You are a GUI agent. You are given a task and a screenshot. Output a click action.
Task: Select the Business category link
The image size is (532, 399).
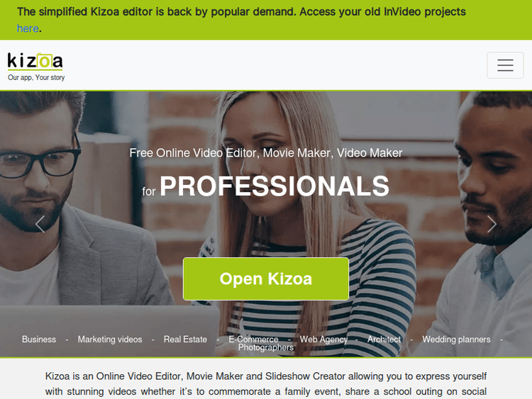pyautogui.click(x=39, y=339)
